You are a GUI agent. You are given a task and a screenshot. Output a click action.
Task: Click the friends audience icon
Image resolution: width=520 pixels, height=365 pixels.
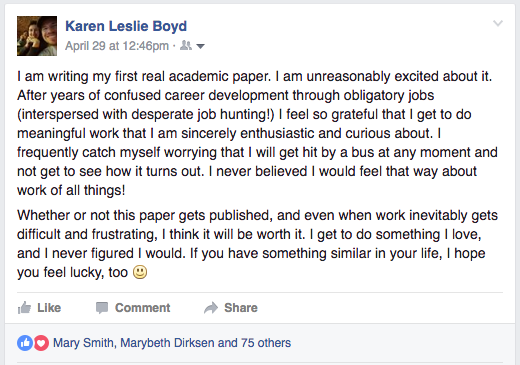pos(186,45)
